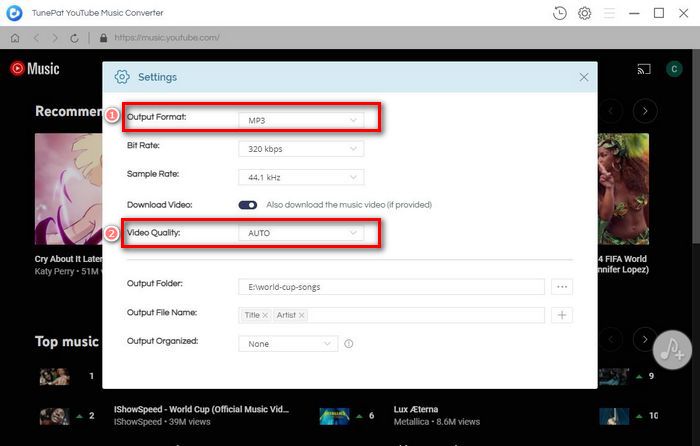The image size is (700, 446).
Task: Toggle the Download Video switch
Action: tap(248, 205)
